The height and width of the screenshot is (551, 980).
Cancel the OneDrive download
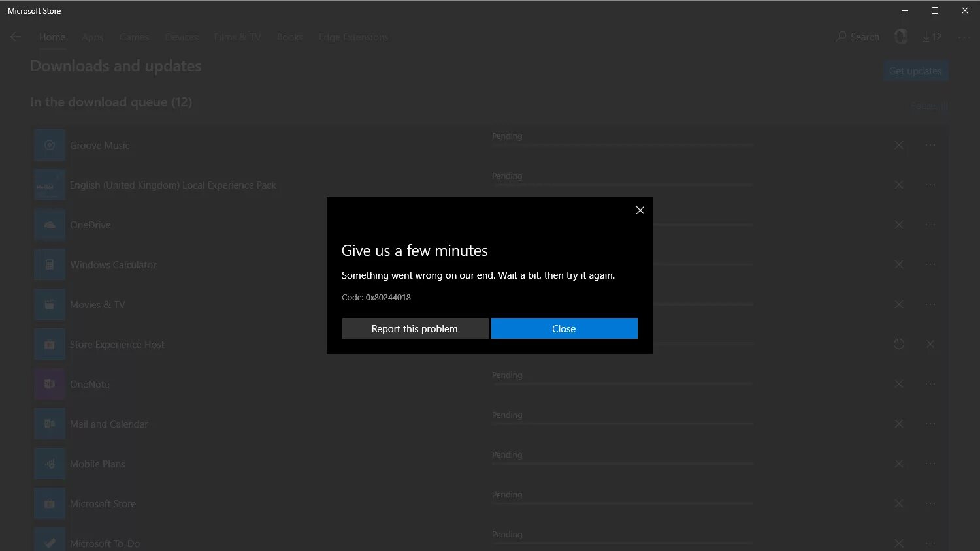click(x=899, y=225)
